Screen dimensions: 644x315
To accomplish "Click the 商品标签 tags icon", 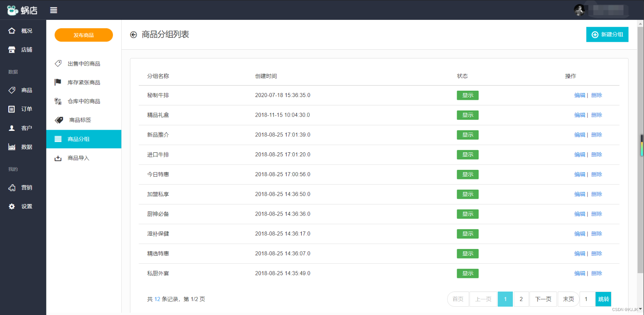I will click(59, 120).
